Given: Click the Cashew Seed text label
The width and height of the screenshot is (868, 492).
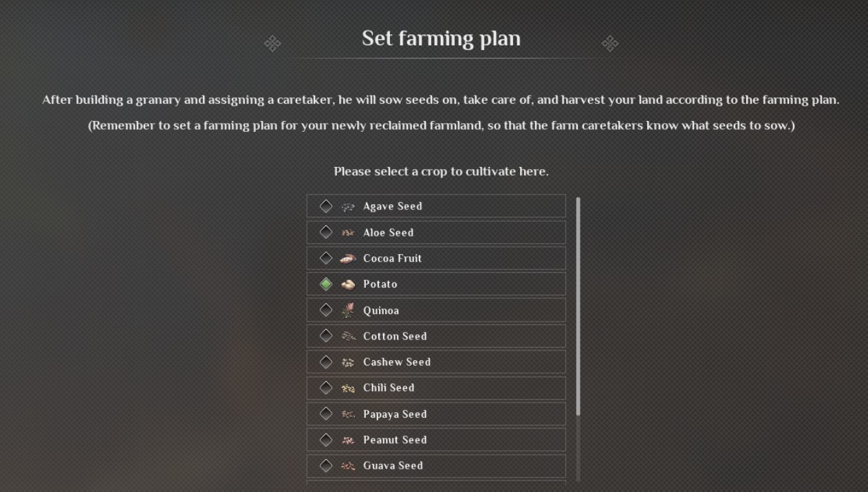Looking at the screenshot, I should point(397,362).
